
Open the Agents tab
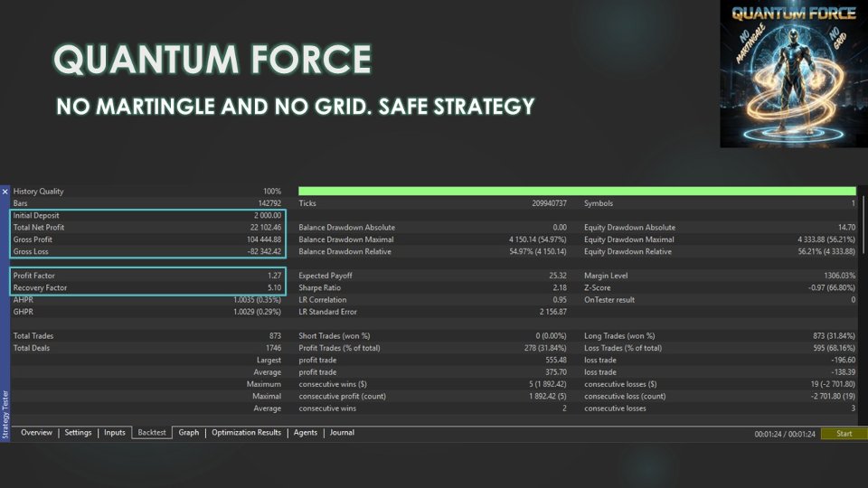306,433
